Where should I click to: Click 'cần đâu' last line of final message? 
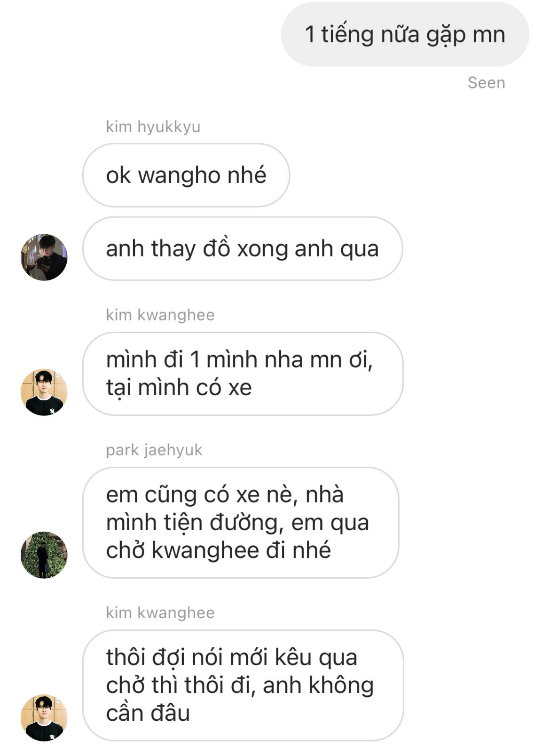148,713
